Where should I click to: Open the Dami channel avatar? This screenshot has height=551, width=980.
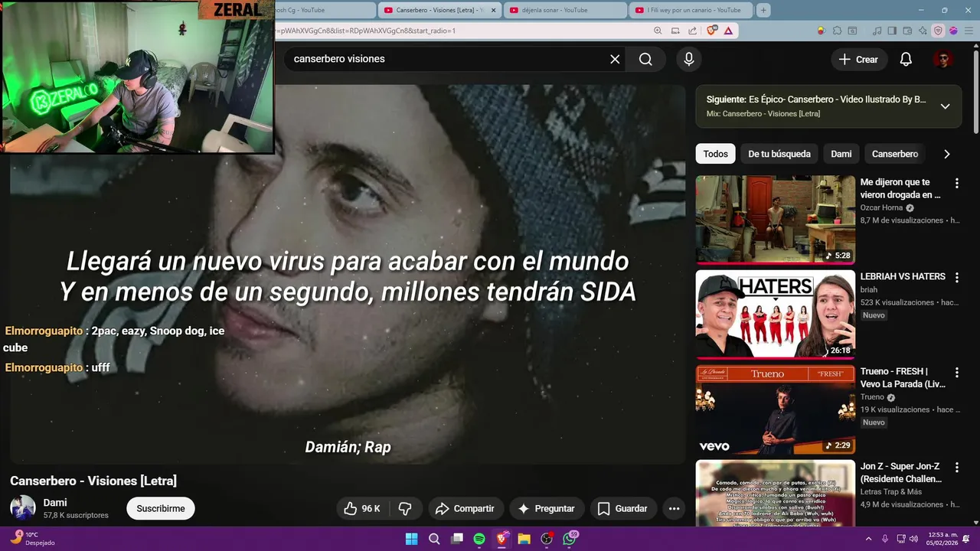23,508
